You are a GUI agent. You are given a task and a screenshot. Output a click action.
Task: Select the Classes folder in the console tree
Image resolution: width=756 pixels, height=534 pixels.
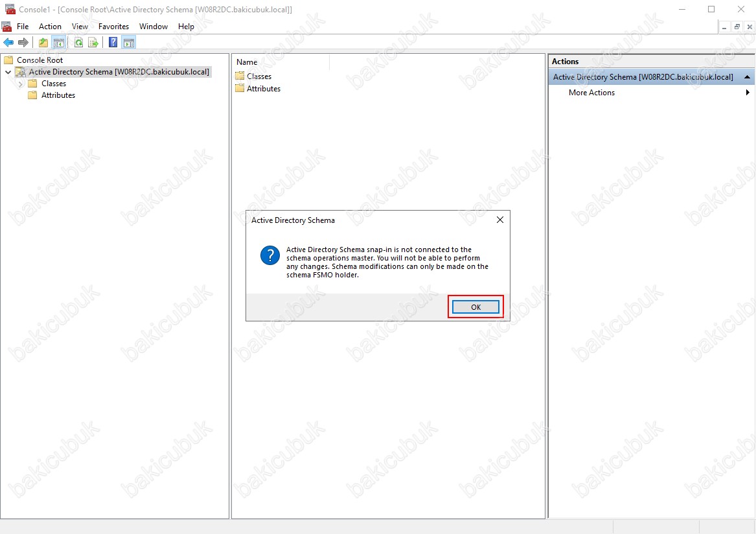[x=54, y=84]
